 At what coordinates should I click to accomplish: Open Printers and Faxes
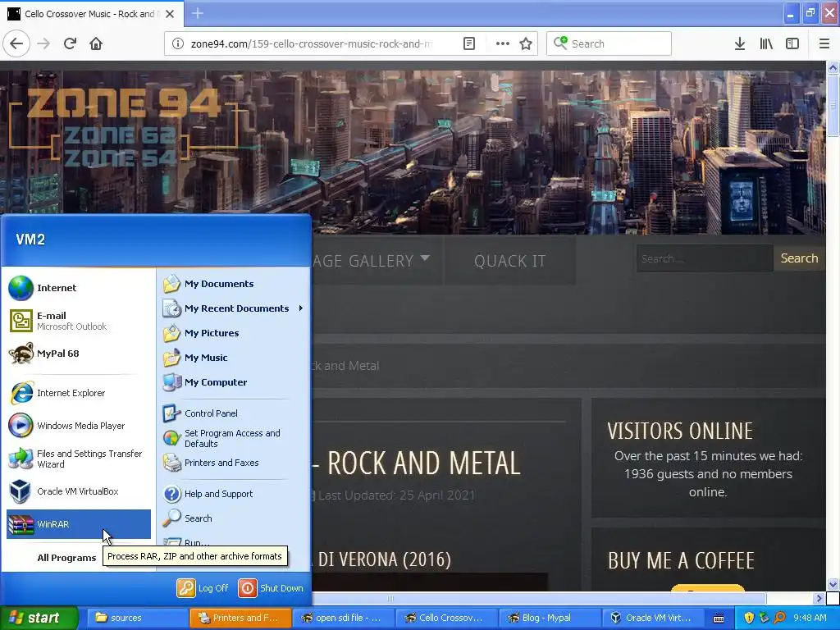pos(234,463)
